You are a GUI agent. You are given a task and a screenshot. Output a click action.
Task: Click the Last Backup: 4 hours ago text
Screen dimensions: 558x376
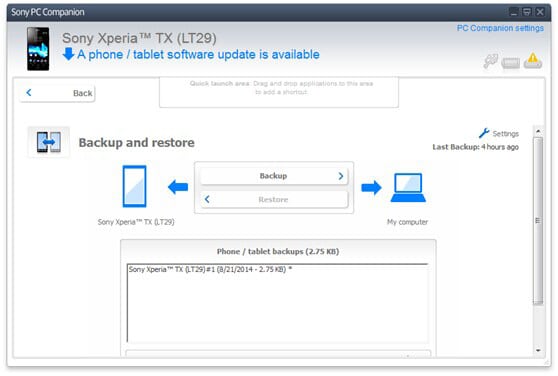coord(475,147)
